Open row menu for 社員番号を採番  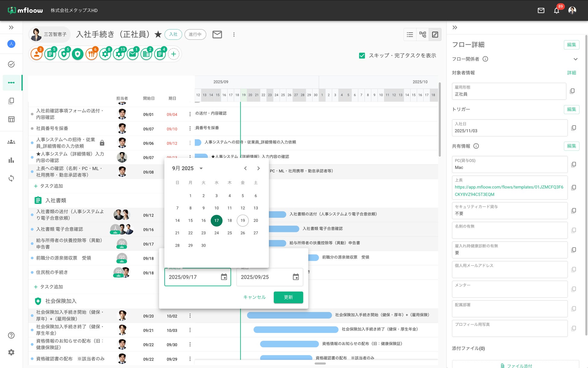(190, 129)
